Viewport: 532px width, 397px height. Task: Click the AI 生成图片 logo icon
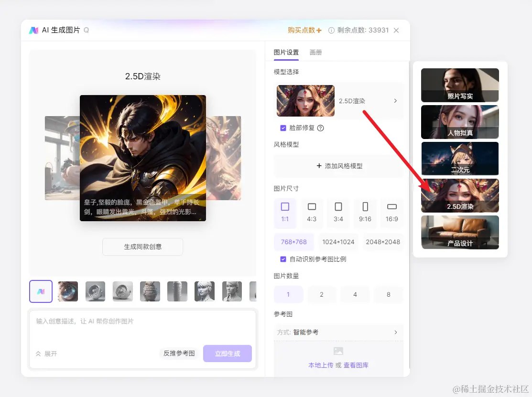(33, 30)
